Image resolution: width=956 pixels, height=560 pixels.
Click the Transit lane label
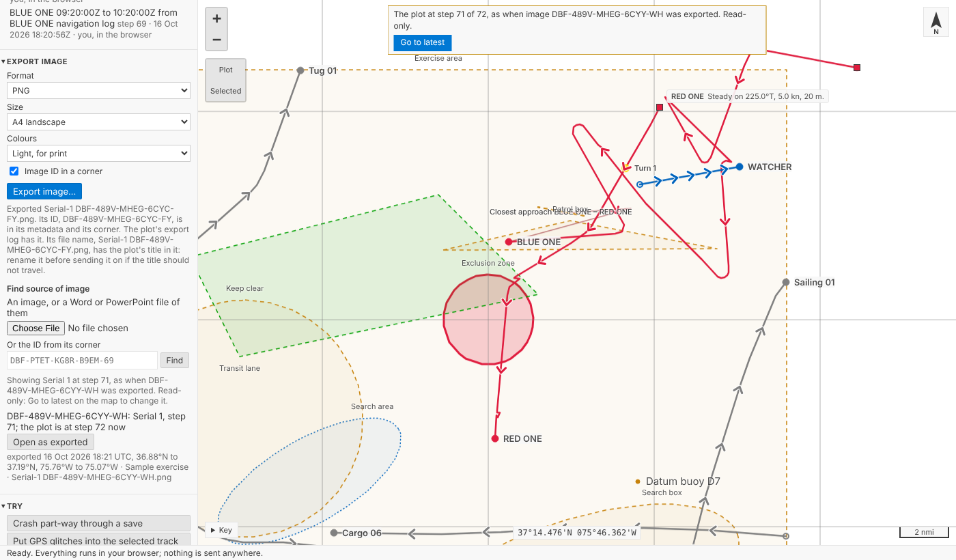240,368
